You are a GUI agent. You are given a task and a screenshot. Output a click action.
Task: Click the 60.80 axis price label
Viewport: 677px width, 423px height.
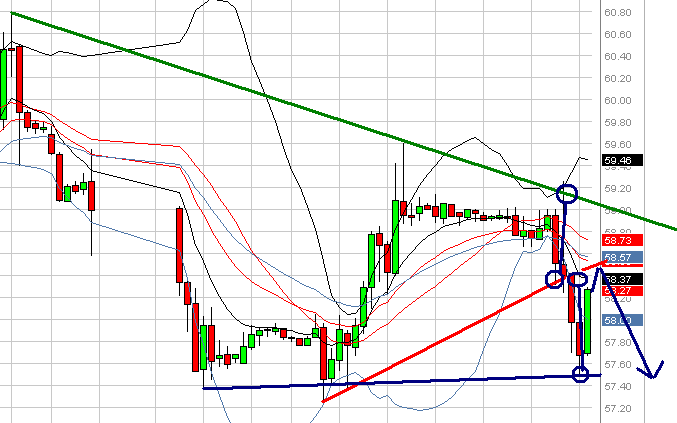(x=618, y=13)
